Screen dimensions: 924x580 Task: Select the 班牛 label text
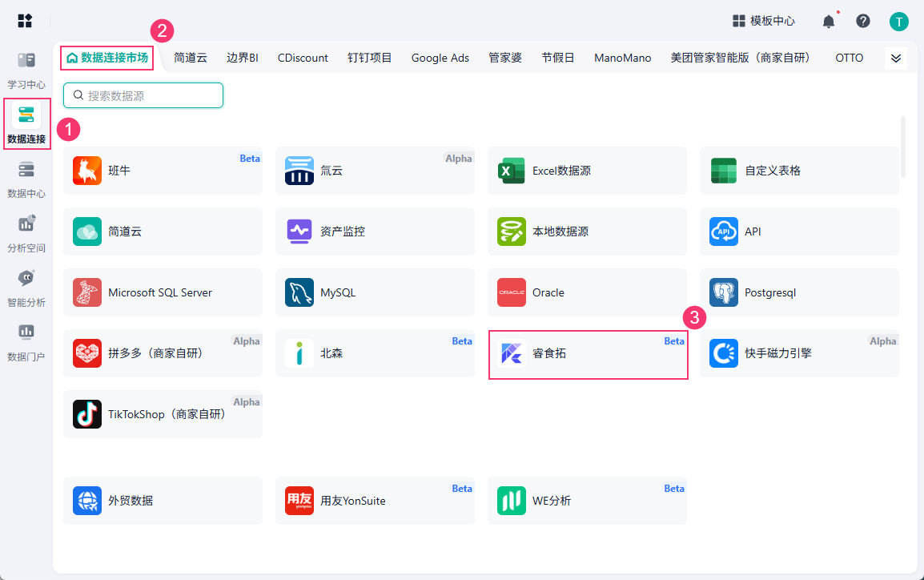click(119, 171)
